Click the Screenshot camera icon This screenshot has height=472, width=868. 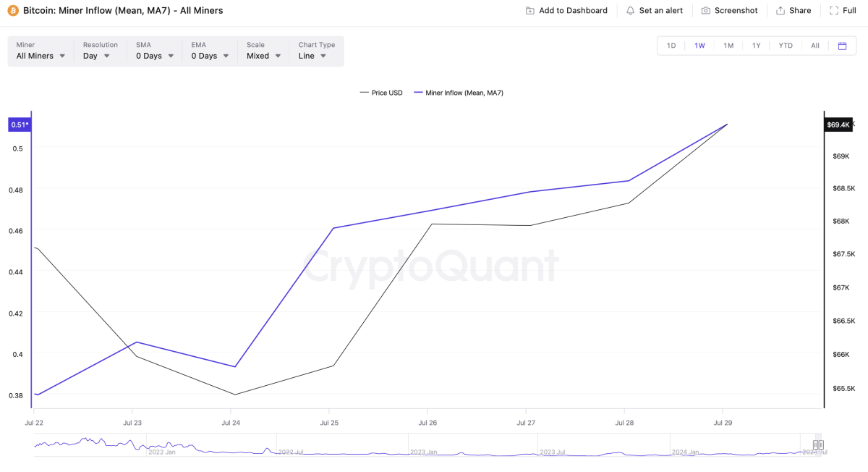click(706, 11)
